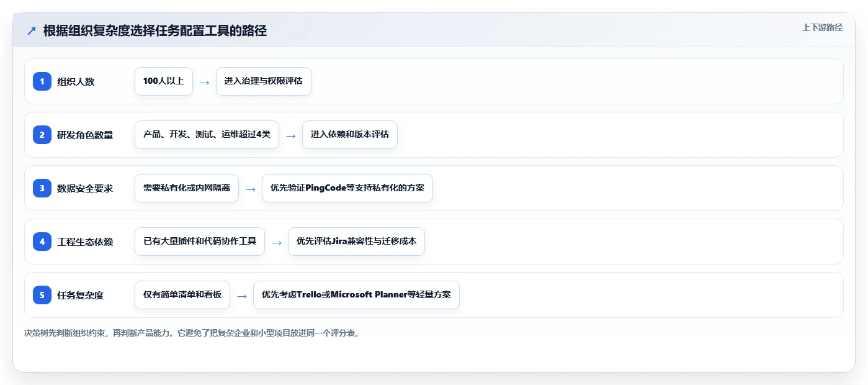Click step number badge 3
Viewport: 868px width, 385px height.
point(42,188)
